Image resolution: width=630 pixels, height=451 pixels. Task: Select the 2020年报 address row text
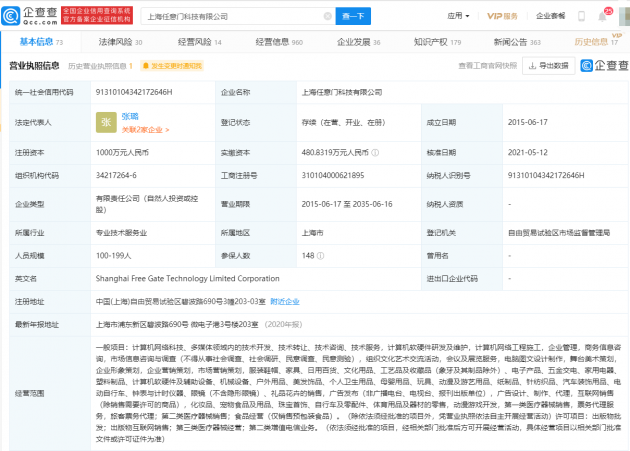click(x=199, y=324)
